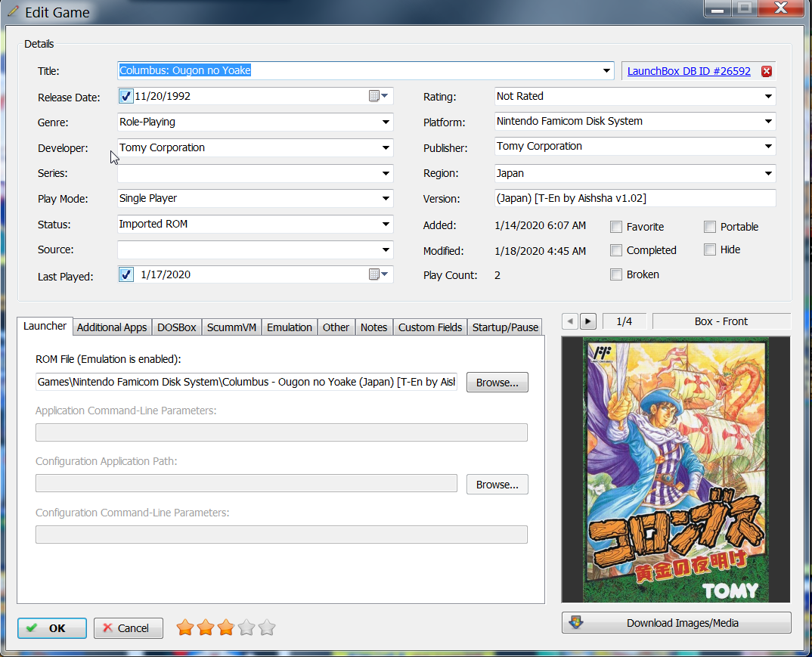Image resolution: width=812 pixels, height=657 pixels.
Task: Expand the Genre dropdown
Action: [386, 122]
